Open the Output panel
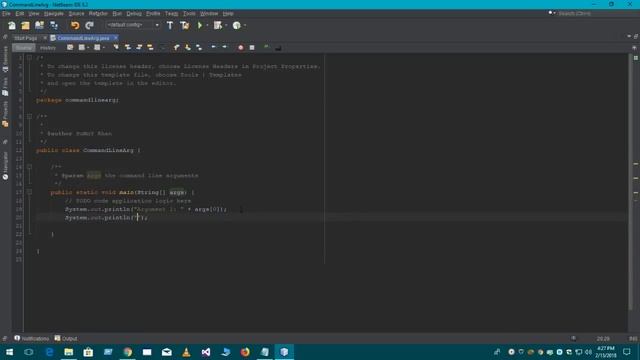This screenshot has width=640, height=360. 66,338
